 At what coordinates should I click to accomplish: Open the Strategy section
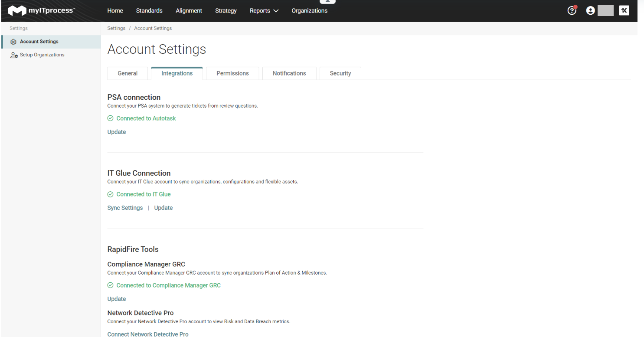(x=226, y=11)
